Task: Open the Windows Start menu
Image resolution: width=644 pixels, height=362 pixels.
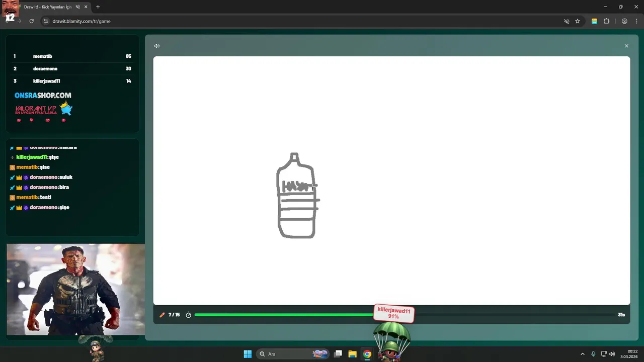Action: point(248,354)
